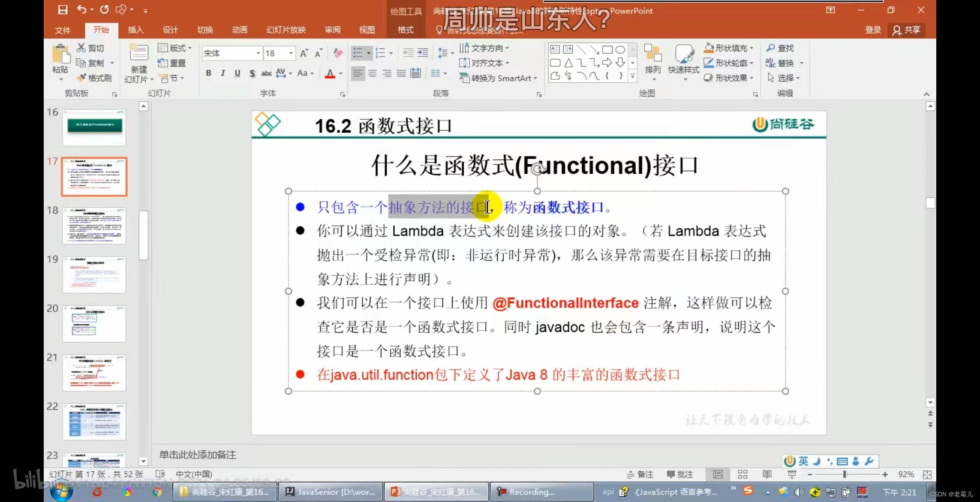Toggle underline formatting button
This screenshot has width=980, height=502.
237,73
